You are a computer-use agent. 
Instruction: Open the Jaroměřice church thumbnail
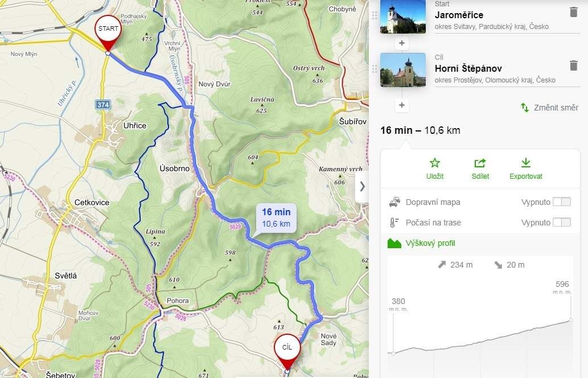pos(403,17)
